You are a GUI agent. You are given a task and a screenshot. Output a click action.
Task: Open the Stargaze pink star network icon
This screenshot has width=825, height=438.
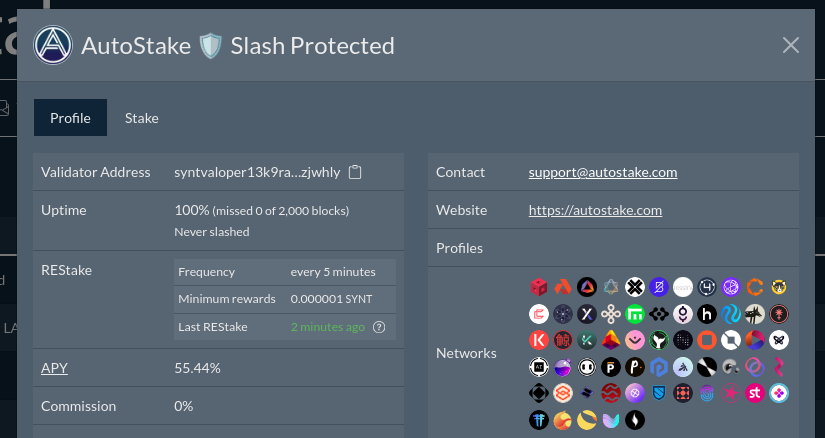click(x=731, y=393)
